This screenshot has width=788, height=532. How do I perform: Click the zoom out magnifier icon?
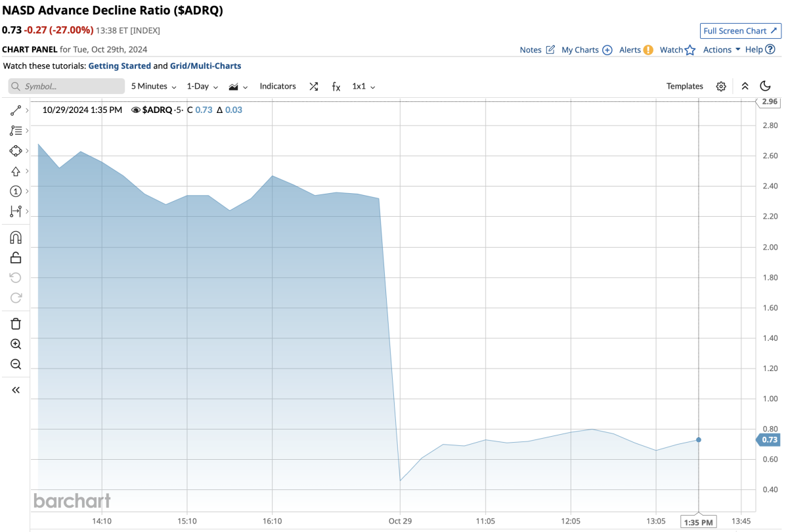(16, 364)
